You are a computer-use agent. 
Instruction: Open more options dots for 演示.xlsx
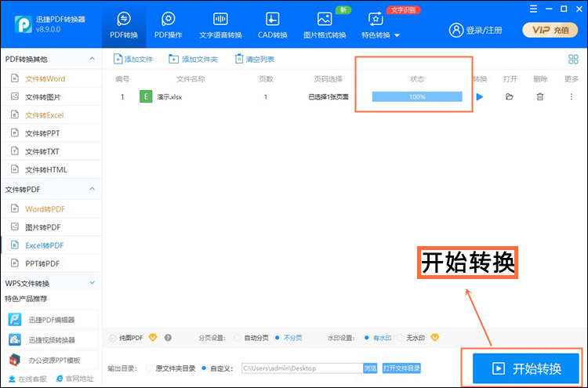[571, 96]
